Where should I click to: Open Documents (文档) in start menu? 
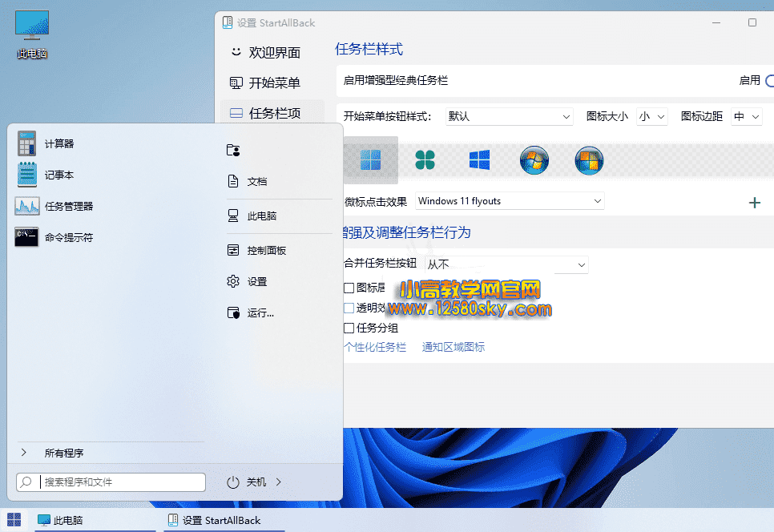tap(247, 182)
